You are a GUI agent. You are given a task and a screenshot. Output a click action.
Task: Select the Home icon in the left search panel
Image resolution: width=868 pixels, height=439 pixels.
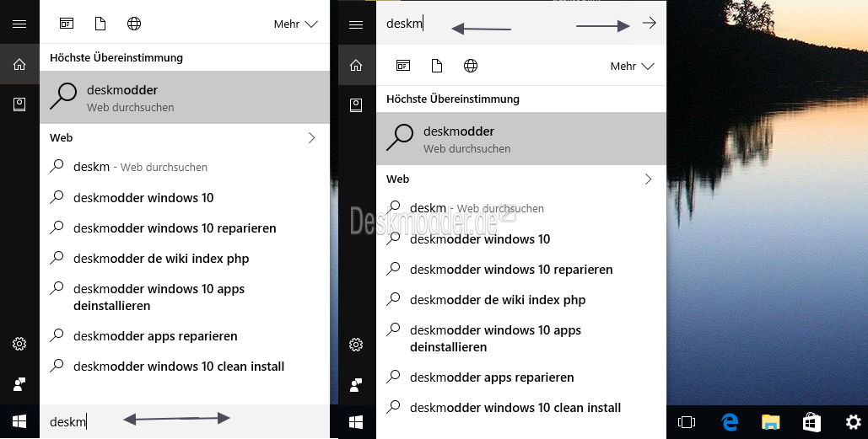(19, 65)
